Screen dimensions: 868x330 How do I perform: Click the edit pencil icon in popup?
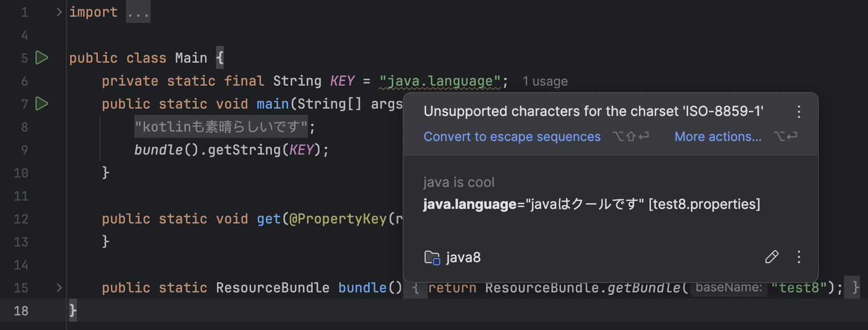tap(772, 257)
